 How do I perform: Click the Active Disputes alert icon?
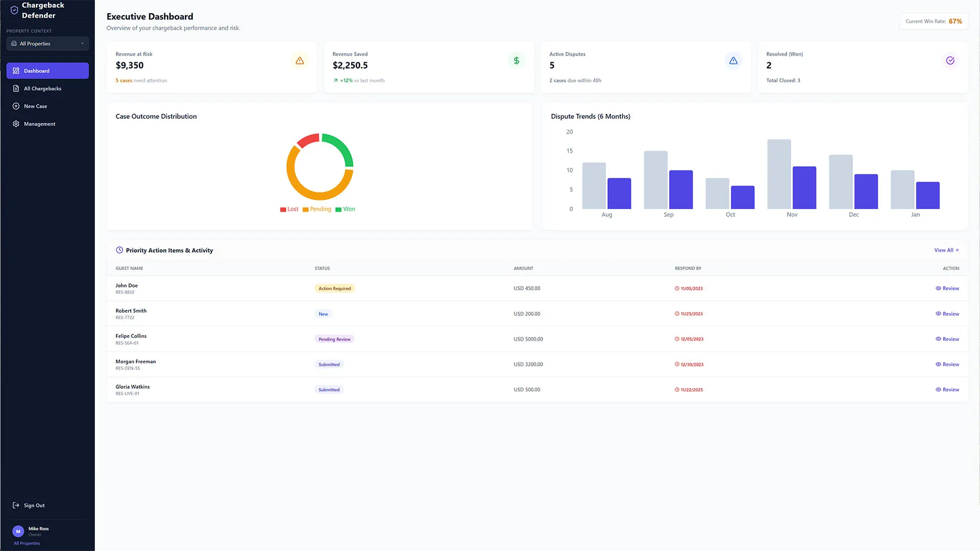click(733, 61)
